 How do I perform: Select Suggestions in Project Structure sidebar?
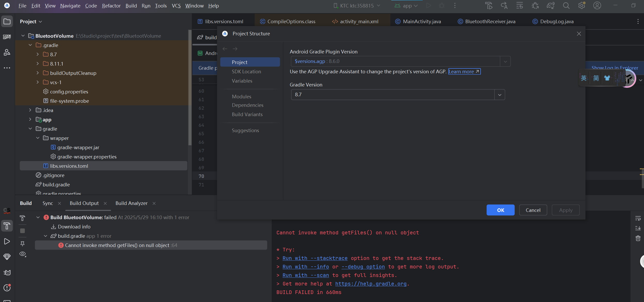pos(245,130)
